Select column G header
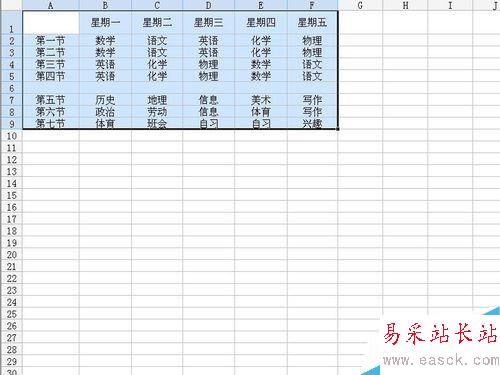The width and height of the screenshot is (500, 375). coord(360,5)
